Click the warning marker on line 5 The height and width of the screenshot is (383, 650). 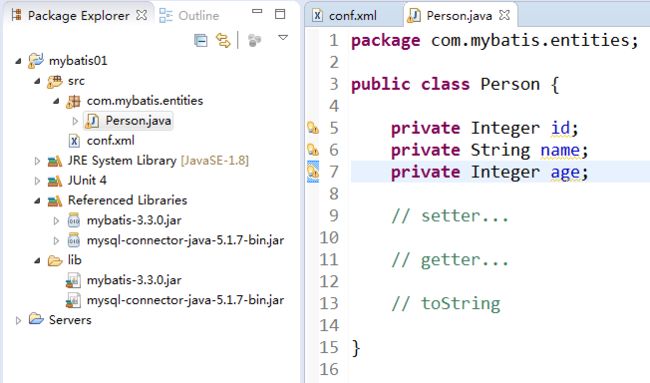point(313,128)
